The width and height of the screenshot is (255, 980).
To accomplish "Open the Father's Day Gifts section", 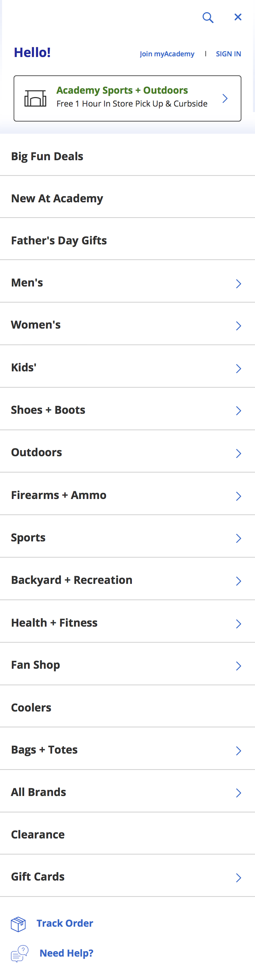I will point(59,241).
